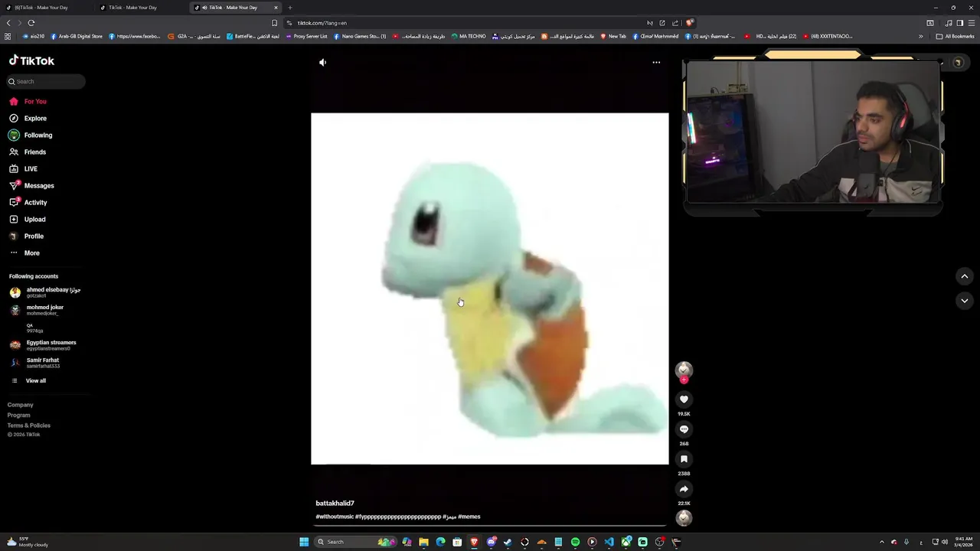Open the Windows Start menu
This screenshot has height=551, width=980.
coord(304,542)
